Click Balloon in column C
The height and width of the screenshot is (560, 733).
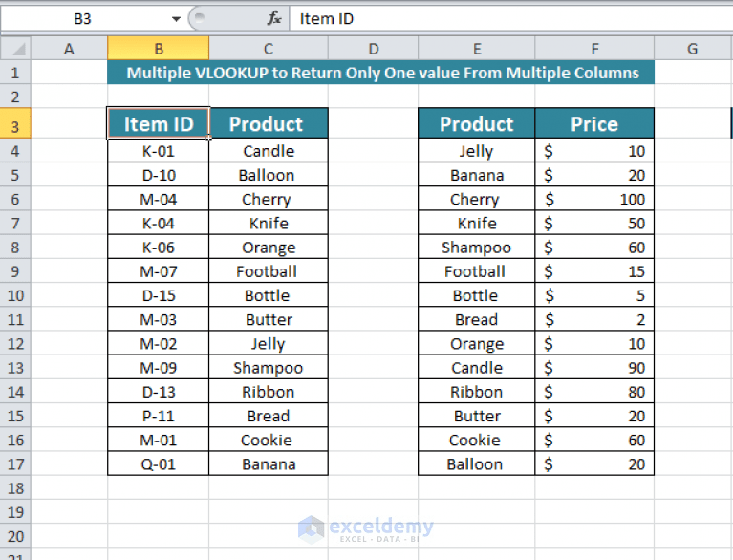pos(269,175)
